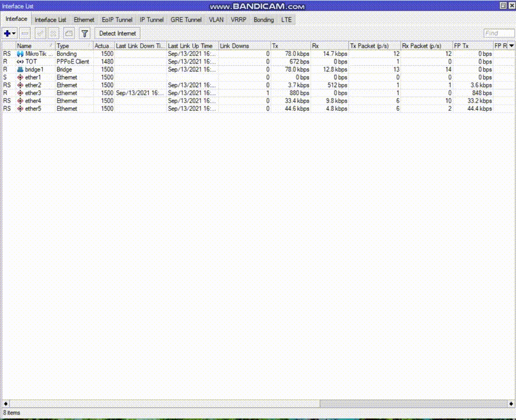
Task: Open the Interface List tab
Action: coord(50,20)
